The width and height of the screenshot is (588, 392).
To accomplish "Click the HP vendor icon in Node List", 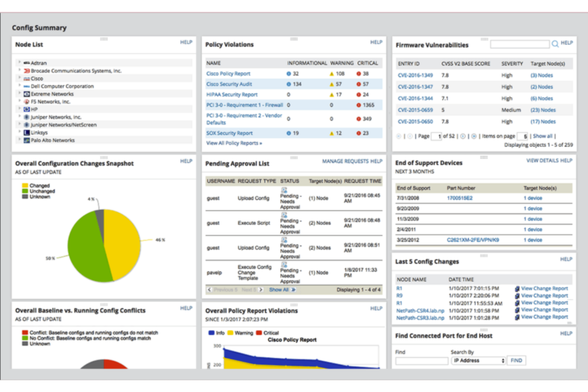I will point(26,109).
